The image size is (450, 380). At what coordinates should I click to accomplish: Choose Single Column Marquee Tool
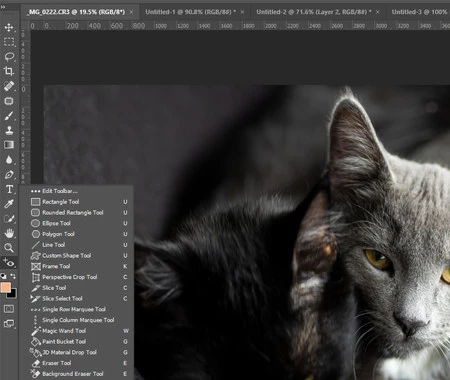[77, 320]
